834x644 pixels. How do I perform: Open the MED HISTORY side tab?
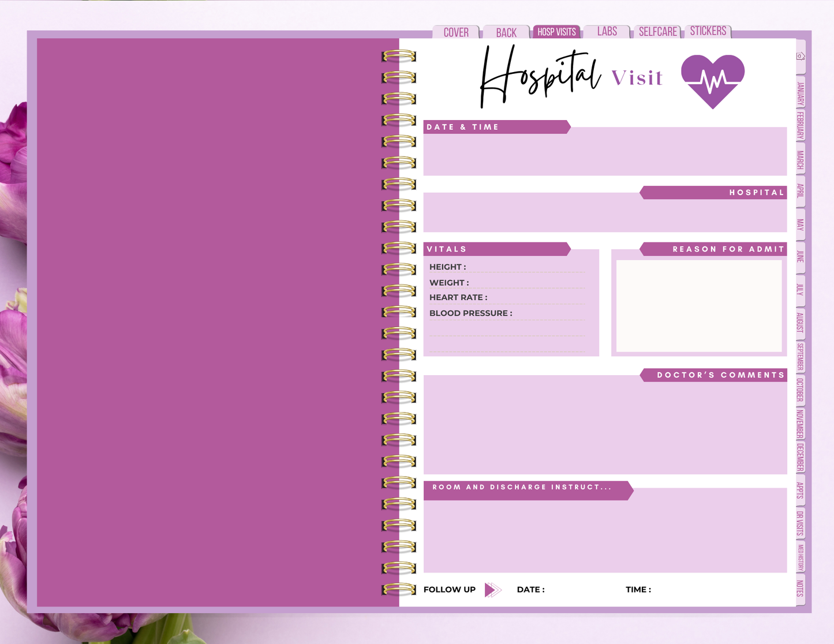[801, 557]
